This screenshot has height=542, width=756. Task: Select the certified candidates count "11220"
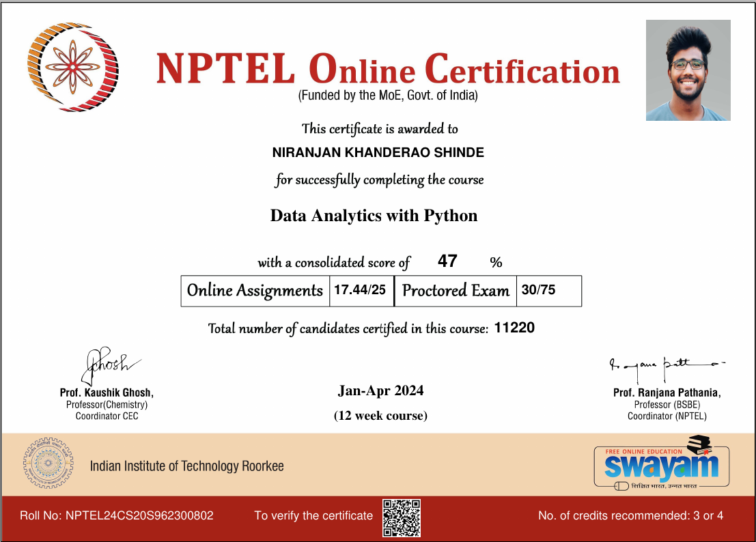[514, 328]
